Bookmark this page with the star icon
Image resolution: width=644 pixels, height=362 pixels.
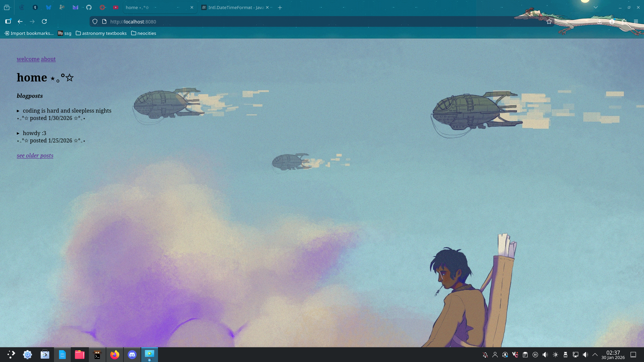tap(549, 21)
